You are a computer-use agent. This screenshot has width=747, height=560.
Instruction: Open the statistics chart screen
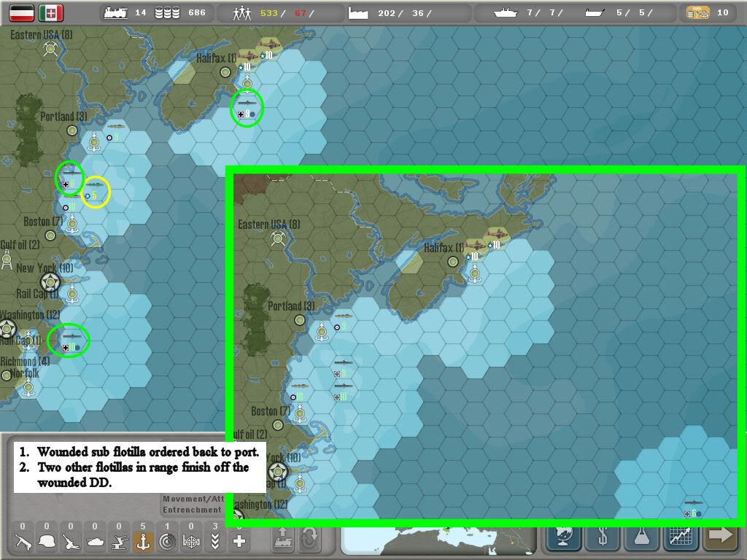[680, 537]
